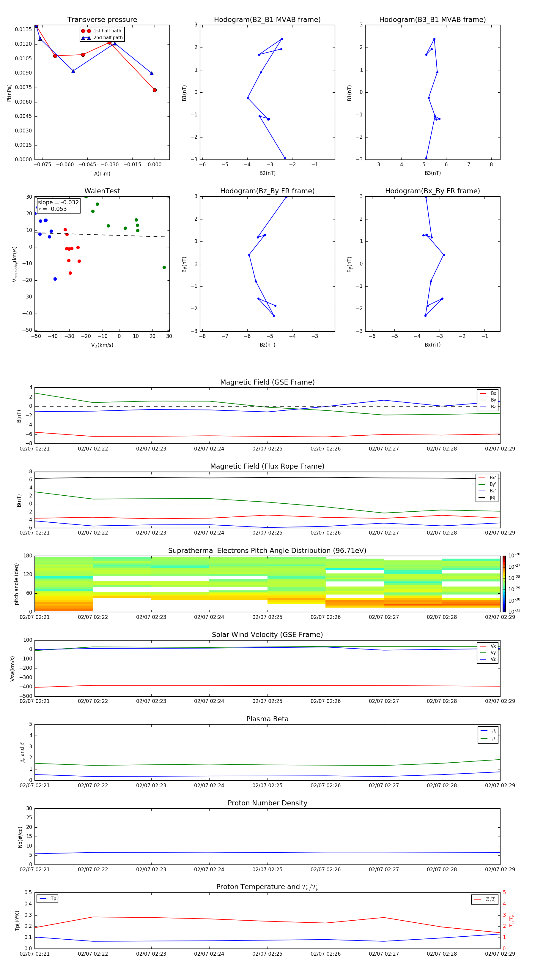Select the Vx legend entry
Viewport: 535px width, 980px height.
488,646
